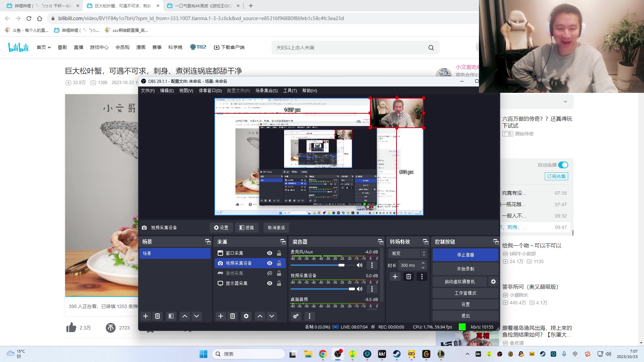Click the 停止直播 button

tap(465, 255)
